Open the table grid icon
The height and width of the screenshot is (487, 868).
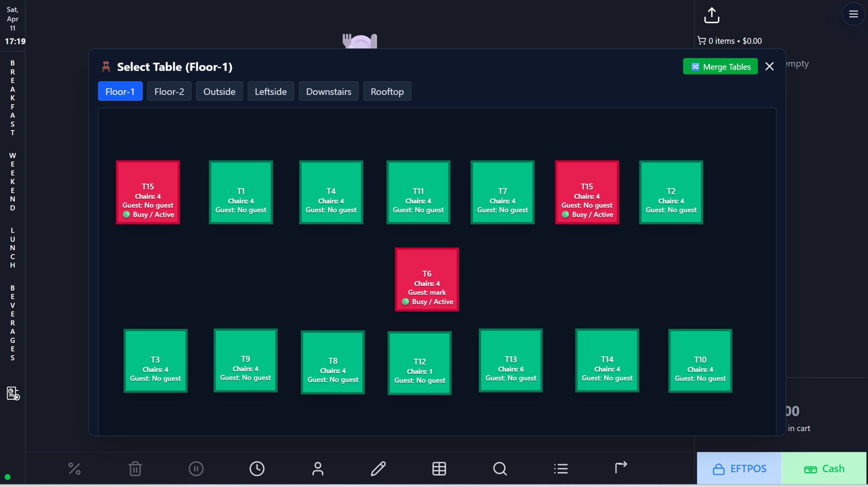(x=439, y=469)
